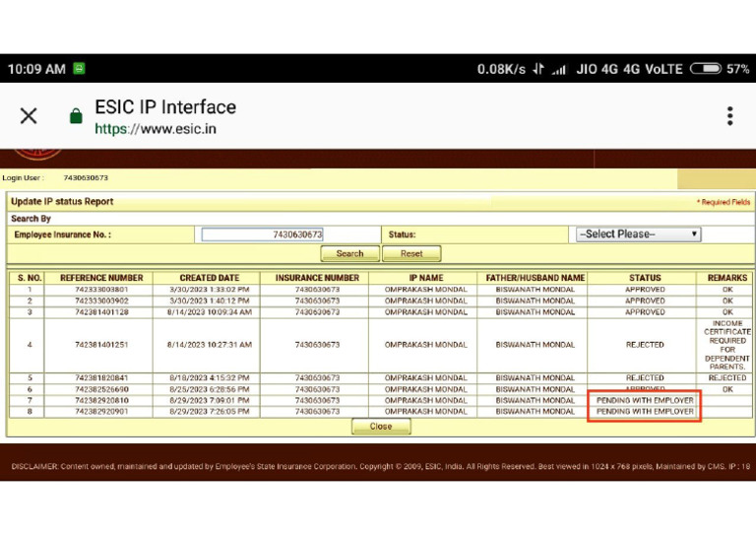Click created date 8/25/2023 6:28:56 PM
Viewport: 756px width, 535px height.
210,389
